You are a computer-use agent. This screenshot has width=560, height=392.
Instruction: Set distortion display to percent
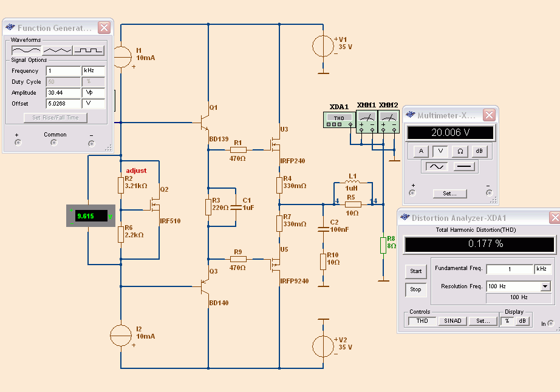pos(507,320)
